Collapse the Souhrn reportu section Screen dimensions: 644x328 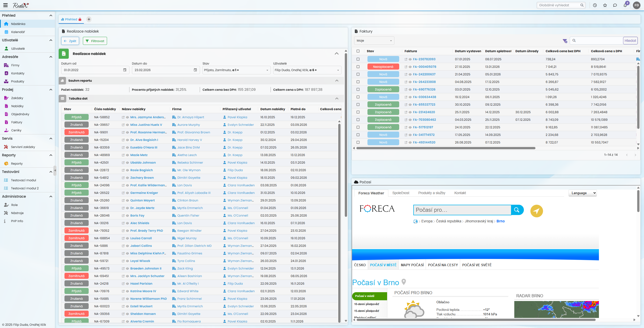(336, 80)
